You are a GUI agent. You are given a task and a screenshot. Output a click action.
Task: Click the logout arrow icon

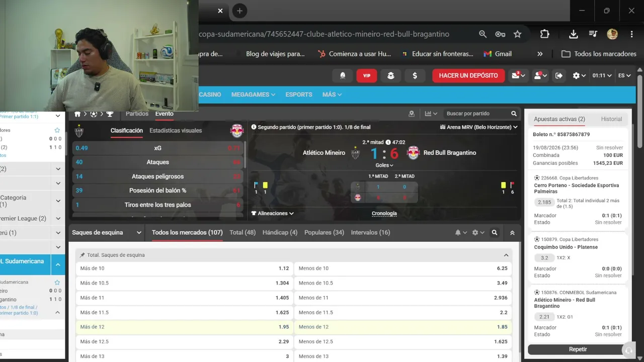(559, 75)
